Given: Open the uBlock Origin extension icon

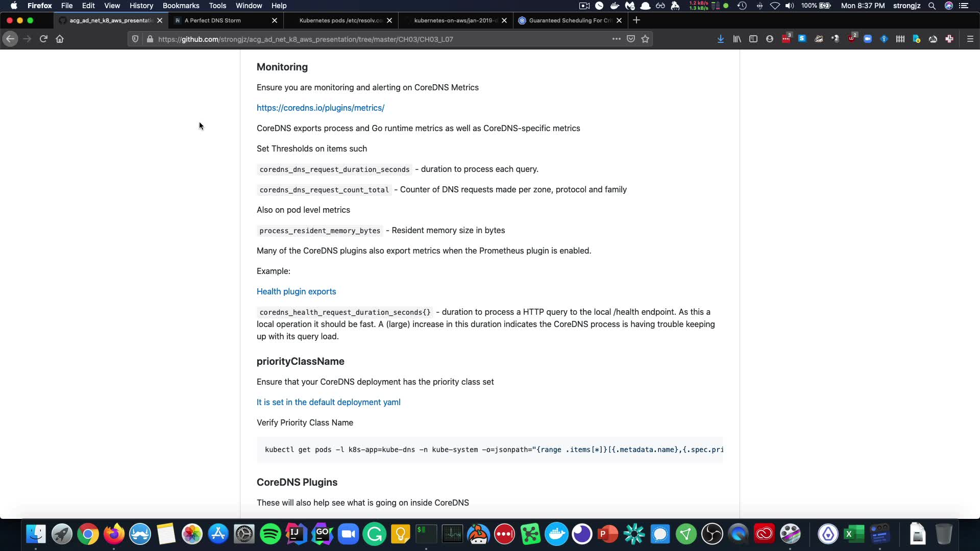Looking at the screenshot, I should coord(851,39).
